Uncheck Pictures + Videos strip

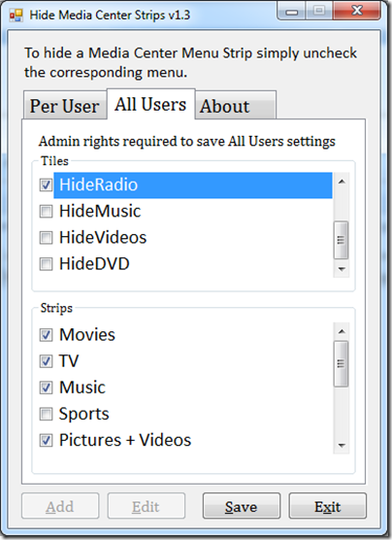pos(47,441)
